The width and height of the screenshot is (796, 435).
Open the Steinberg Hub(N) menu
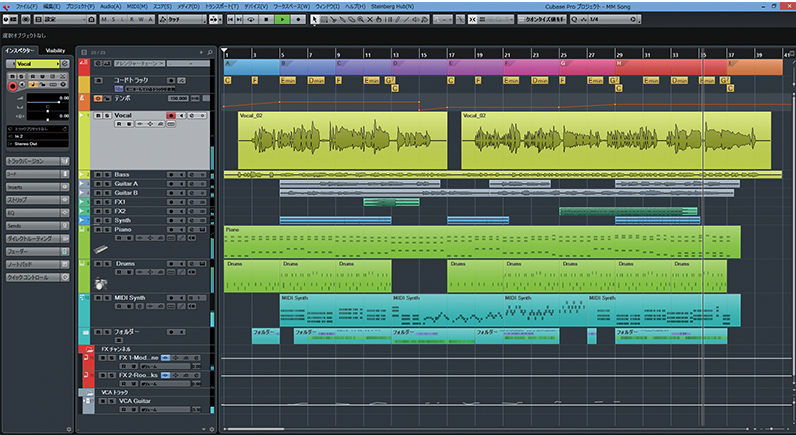tap(392, 7)
